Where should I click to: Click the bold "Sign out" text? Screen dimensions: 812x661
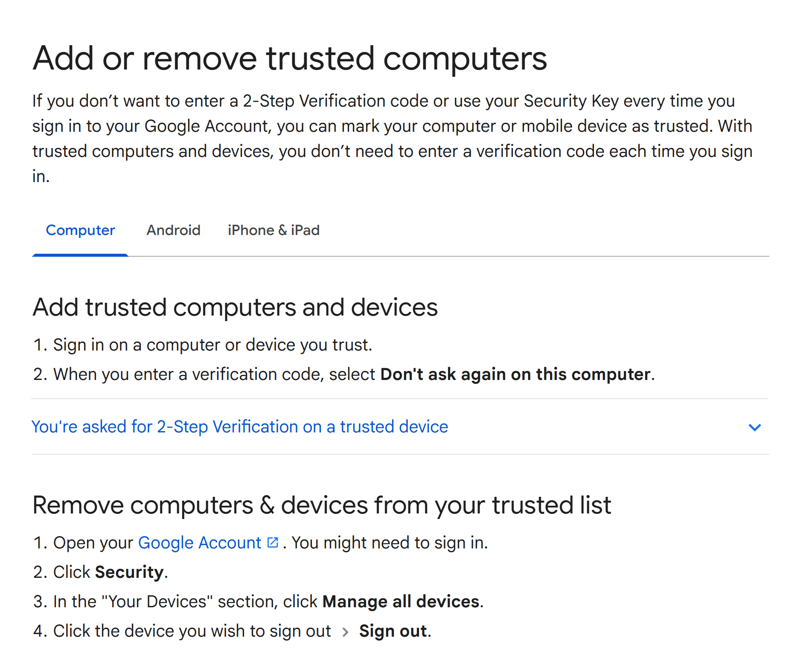(393, 631)
